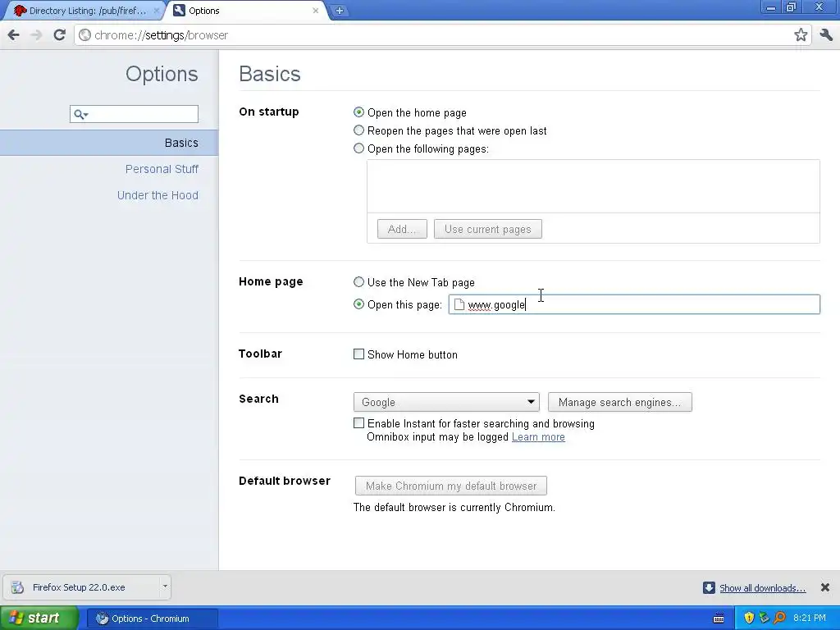Enable Instant for faster searching checkbox
840x630 pixels.
coord(359,423)
